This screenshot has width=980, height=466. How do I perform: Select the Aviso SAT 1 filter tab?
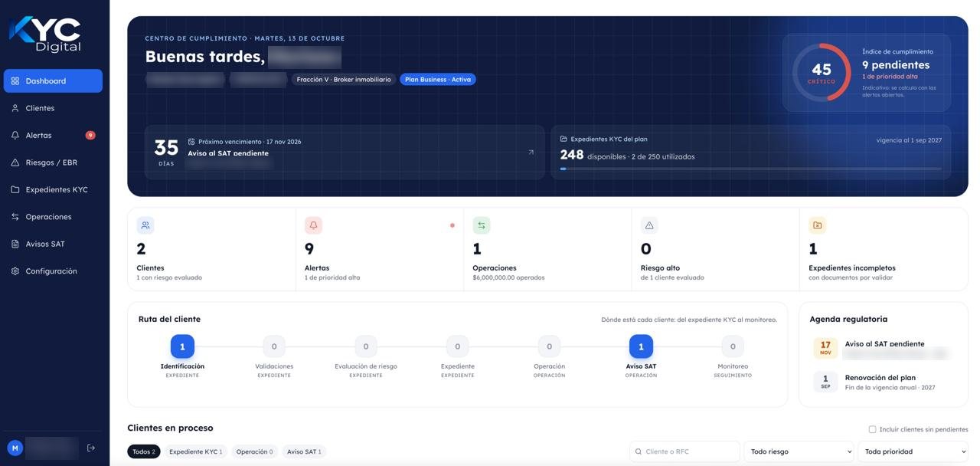[x=304, y=451]
